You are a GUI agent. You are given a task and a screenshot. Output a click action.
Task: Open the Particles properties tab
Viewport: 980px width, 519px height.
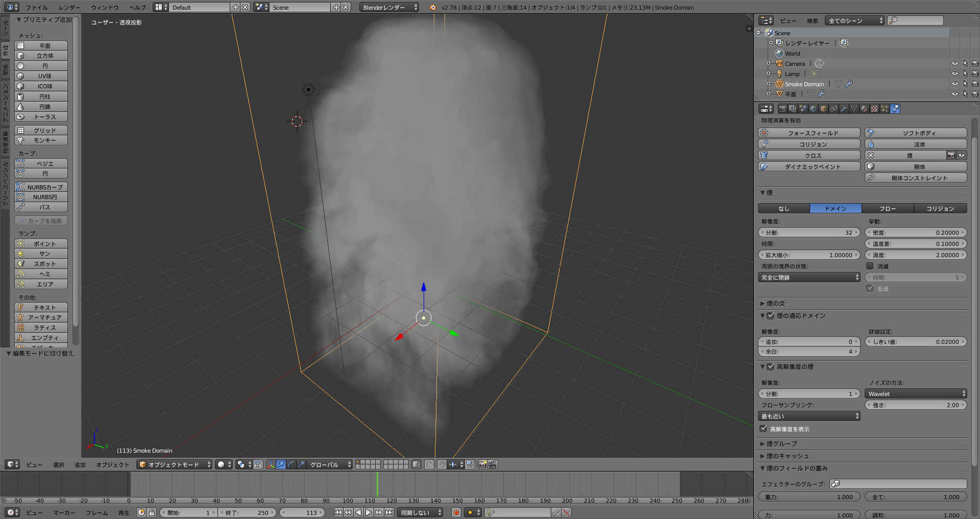[x=885, y=109]
